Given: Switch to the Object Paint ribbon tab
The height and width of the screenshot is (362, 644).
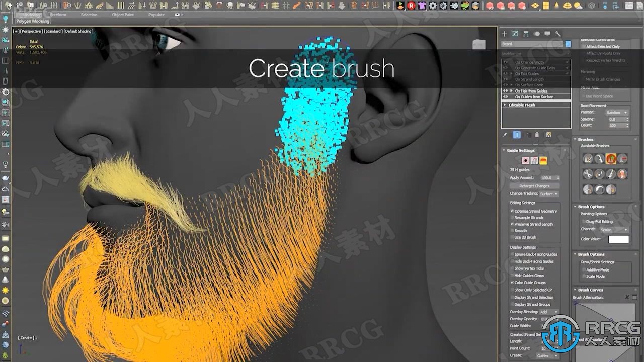Looking at the screenshot, I should pyautogui.click(x=123, y=15).
